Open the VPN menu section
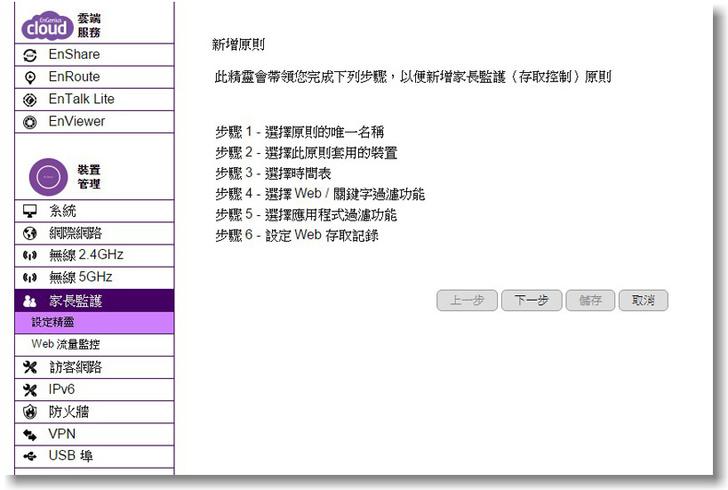Image resolution: width=728 pixels, height=490 pixels. [95, 434]
